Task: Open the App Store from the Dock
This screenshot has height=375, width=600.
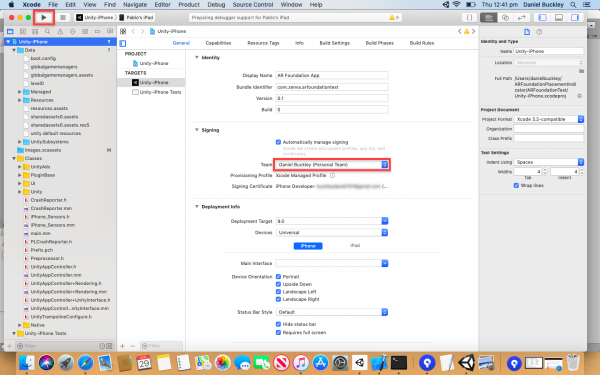Action: pos(321,362)
